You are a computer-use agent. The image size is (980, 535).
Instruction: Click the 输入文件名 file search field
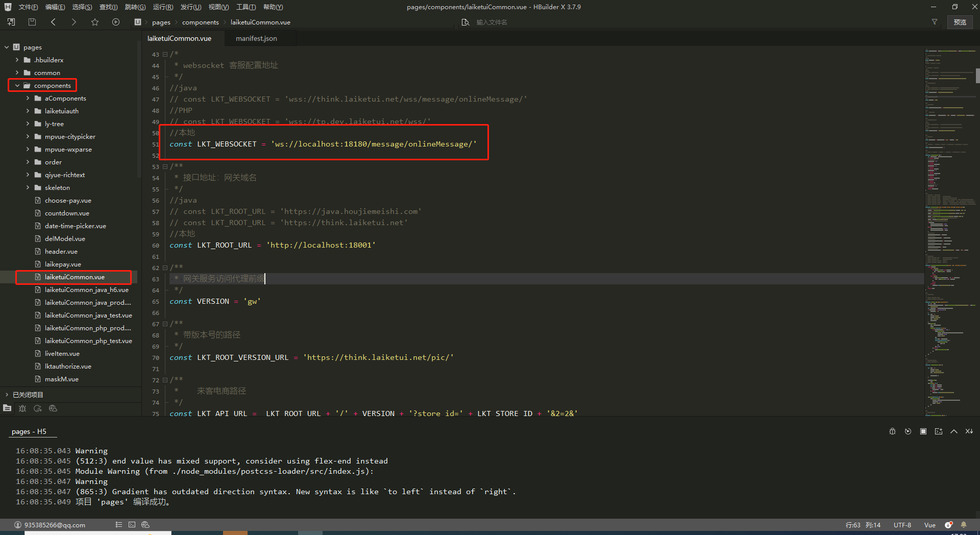(x=492, y=22)
